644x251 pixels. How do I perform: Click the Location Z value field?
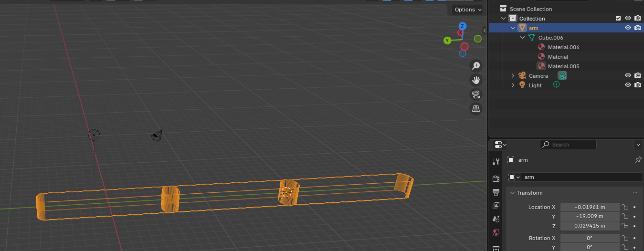[590, 226]
